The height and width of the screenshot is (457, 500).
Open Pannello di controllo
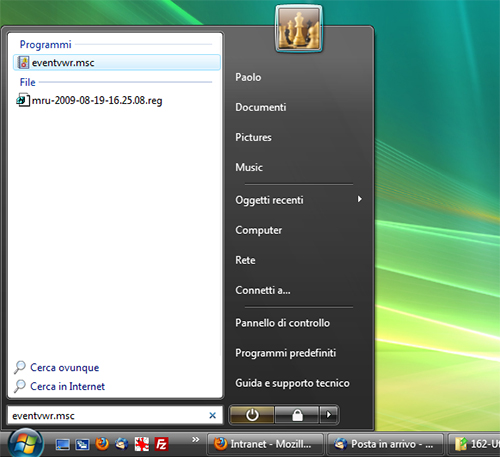click(282, 323)
